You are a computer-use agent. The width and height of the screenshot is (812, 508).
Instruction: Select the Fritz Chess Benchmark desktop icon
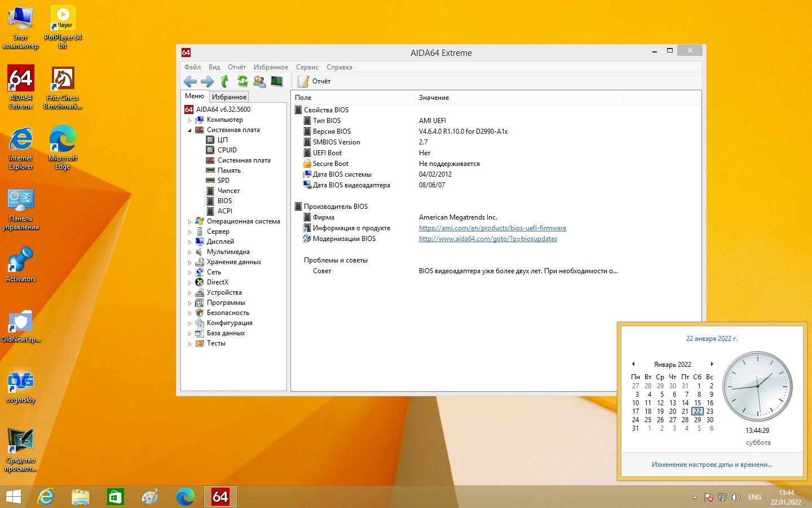pos(63,87)
